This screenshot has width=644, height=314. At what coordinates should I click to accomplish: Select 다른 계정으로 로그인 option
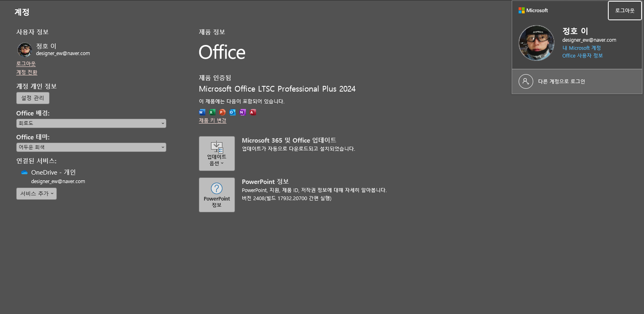(x=577, y=81)
